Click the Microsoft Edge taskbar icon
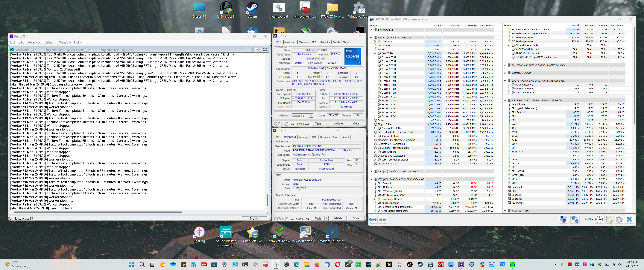 pos(296,264)
